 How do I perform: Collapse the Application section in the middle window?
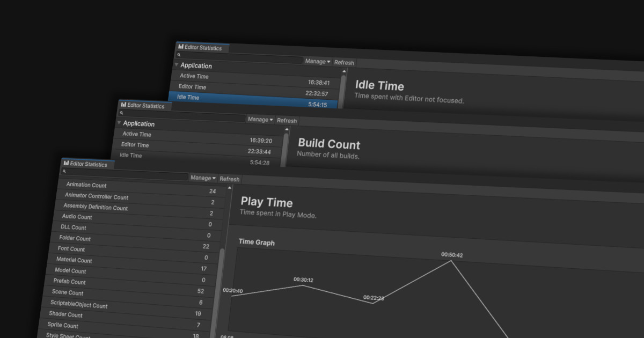coord(119,123)
